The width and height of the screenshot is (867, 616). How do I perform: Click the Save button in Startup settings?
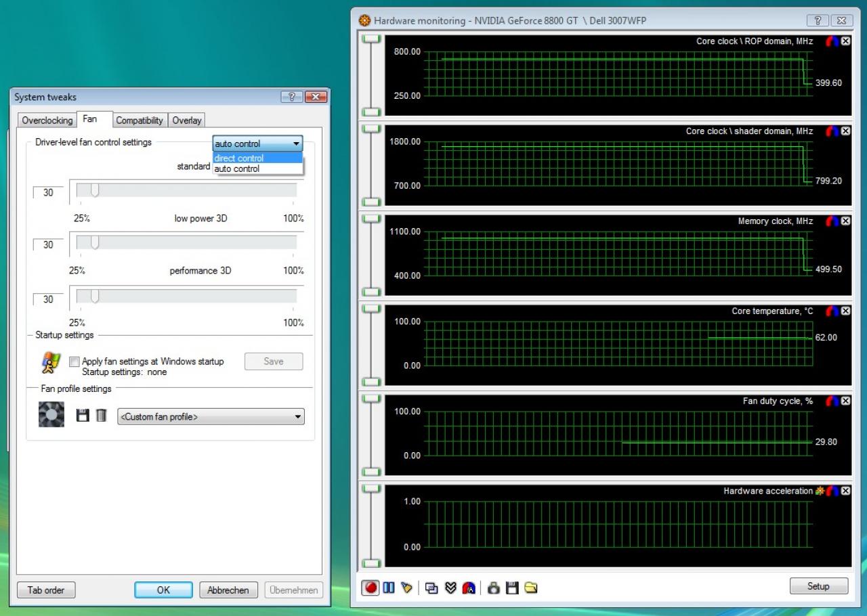click(x=274, y=361)
